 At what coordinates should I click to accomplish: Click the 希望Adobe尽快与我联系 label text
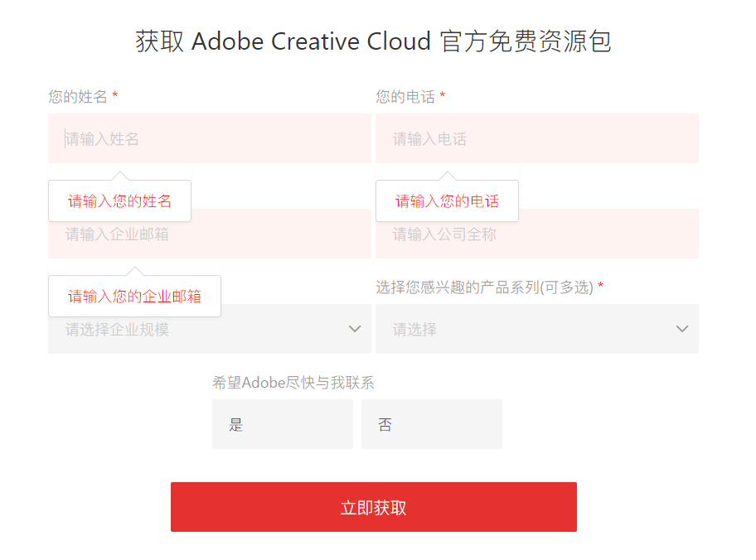point(293,382)
